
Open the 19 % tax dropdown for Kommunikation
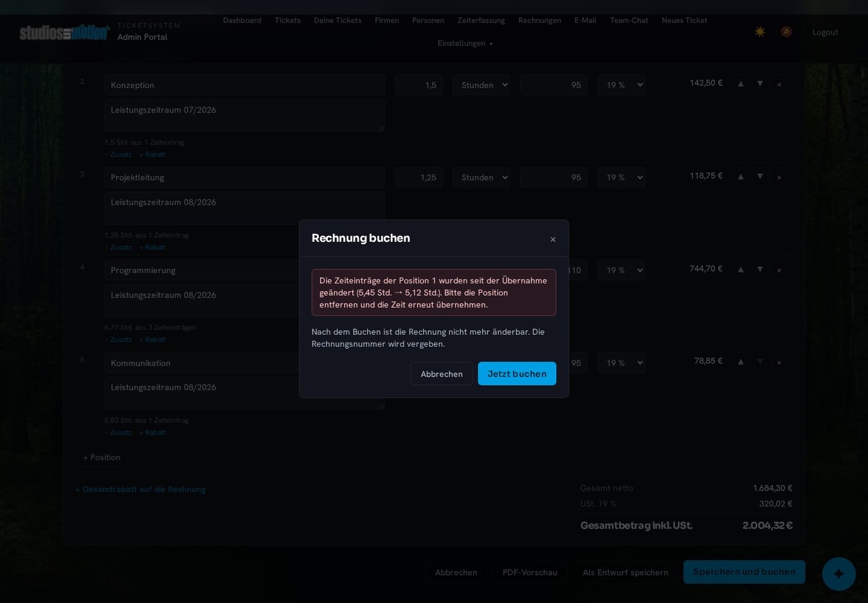(621, 363)
